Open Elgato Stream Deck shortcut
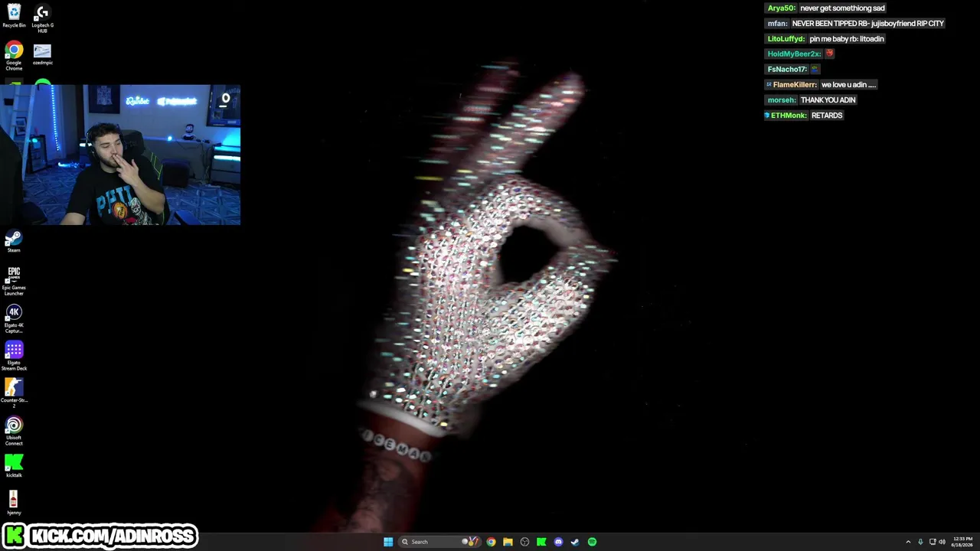Image resolution: width=980 pixels, height=551 pixels. [14, 356]
